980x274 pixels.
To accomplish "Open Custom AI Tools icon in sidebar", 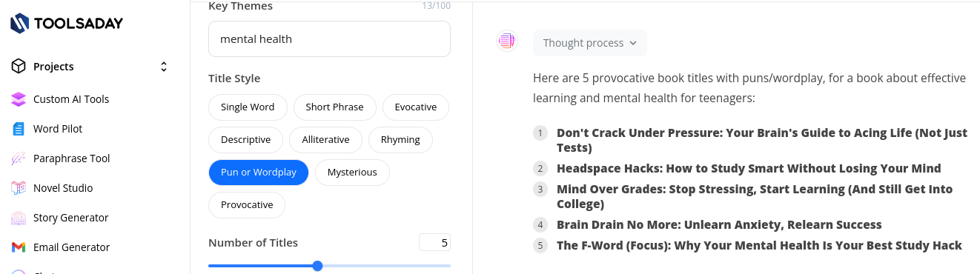I will coord(19,99).
